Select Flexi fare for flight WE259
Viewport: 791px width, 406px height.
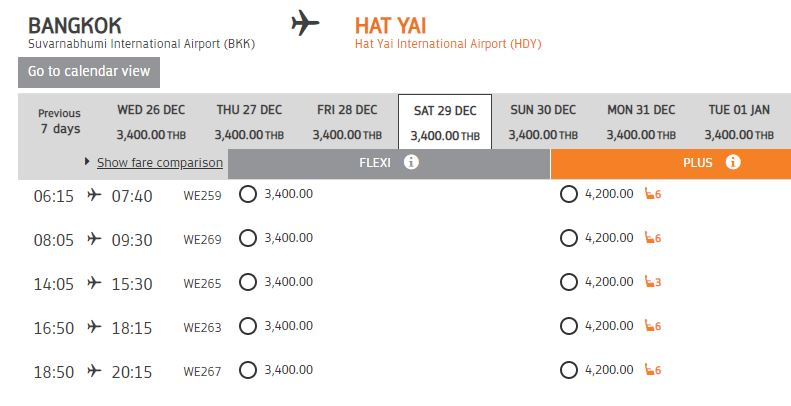coord(248,194)
